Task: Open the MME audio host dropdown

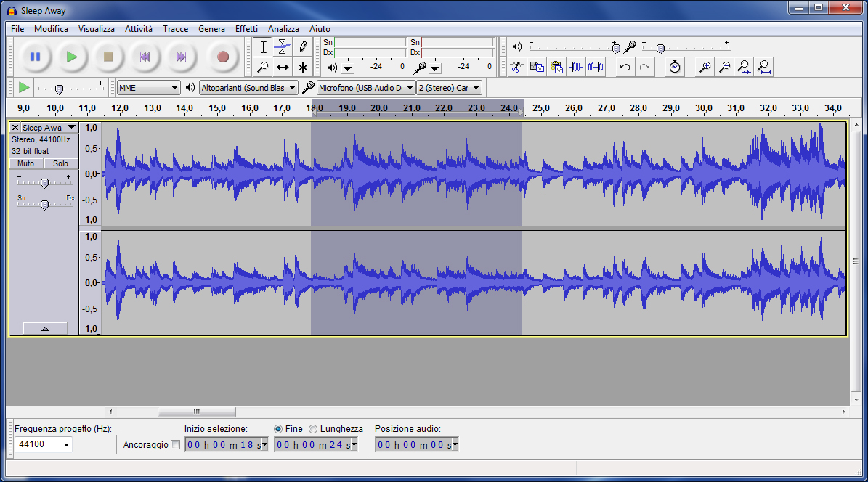Action: pos(149,88)
